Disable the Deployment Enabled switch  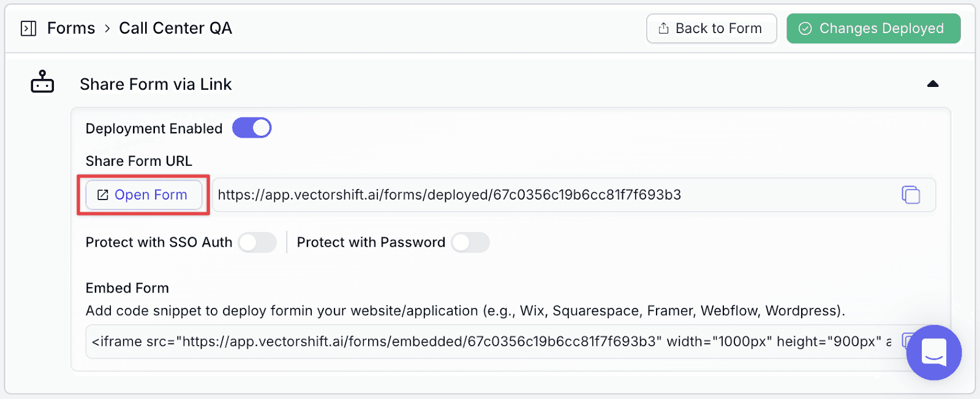[252, 128]
